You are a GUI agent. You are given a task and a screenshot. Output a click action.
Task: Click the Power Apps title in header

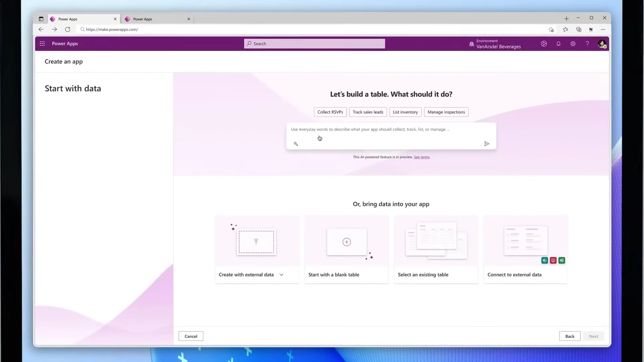pyautogui.click(x=65, y=44)
